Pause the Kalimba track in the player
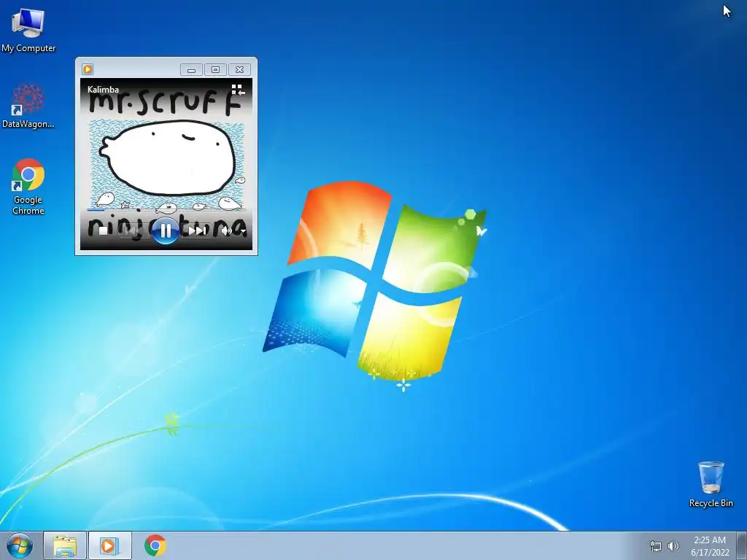 click(x=166, y=231)
